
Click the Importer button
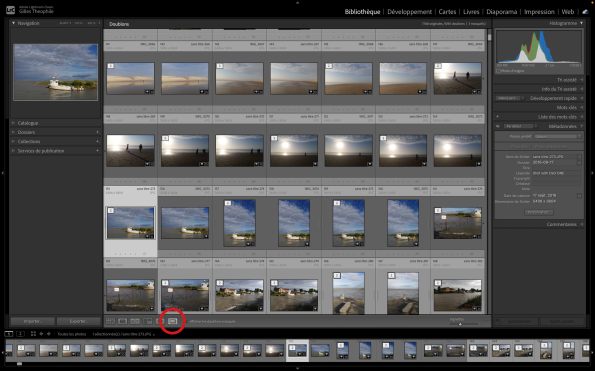click(33, 321)
